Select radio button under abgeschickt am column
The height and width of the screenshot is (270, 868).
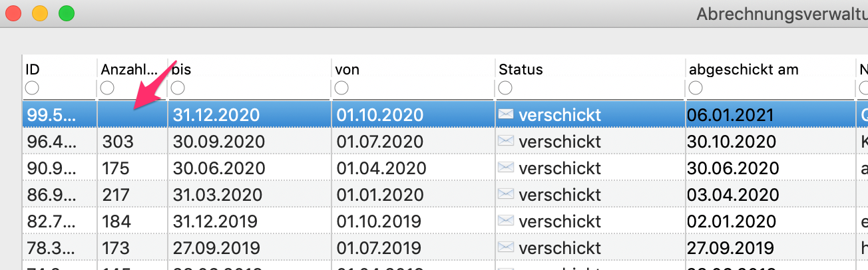coord(696,88)
